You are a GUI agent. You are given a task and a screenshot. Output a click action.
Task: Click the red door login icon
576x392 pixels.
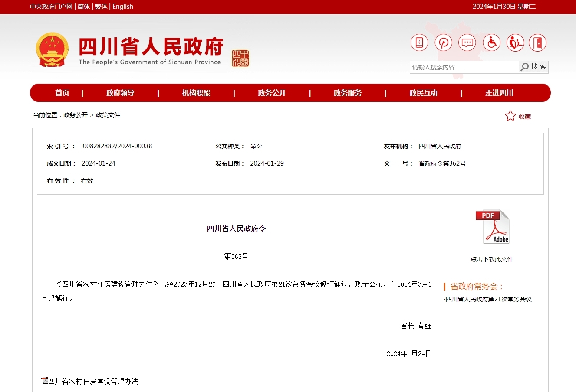tap(538, 42)
